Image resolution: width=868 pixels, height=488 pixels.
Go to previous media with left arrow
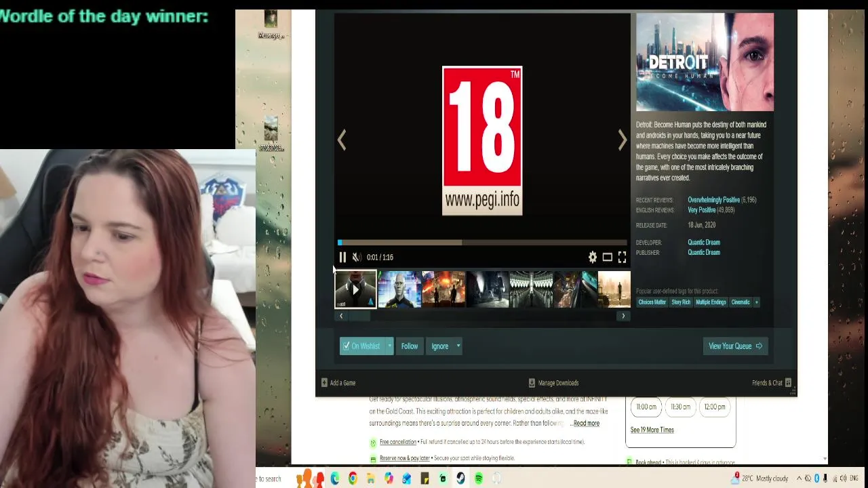click(342, 140)
